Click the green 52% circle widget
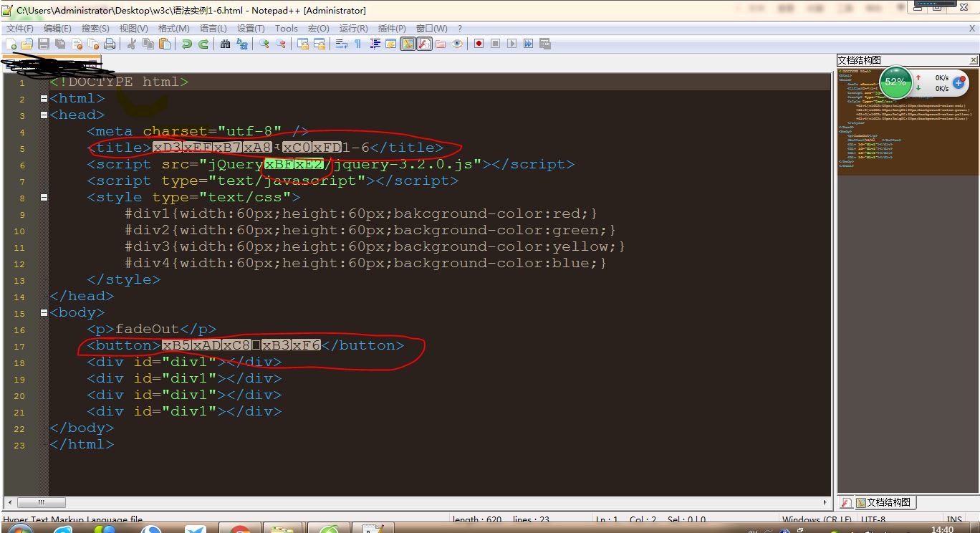 pos(895,82)
